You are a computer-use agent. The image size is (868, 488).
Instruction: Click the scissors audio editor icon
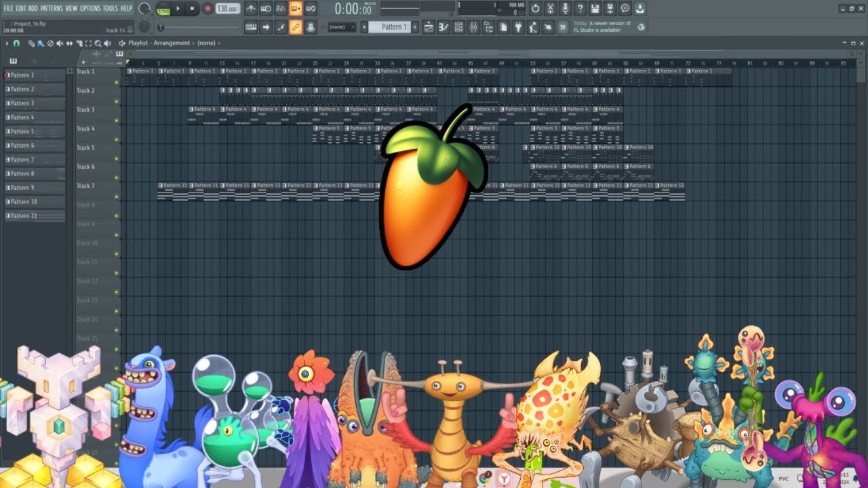pos(550,8)
